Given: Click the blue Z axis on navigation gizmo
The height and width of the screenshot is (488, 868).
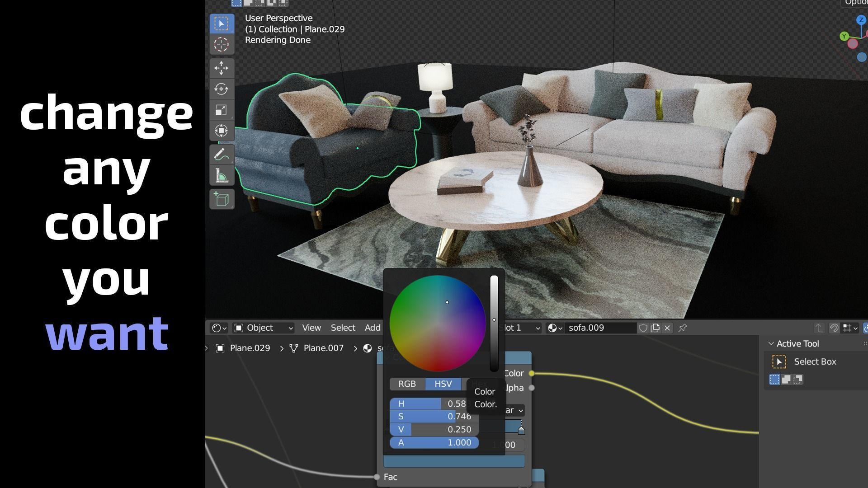Looking at the screenshot, I should coord(861,20).
